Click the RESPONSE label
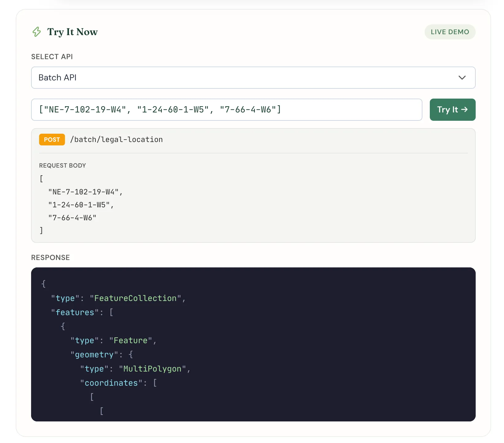The image size is (504, 443). click(x=50, y=258)
